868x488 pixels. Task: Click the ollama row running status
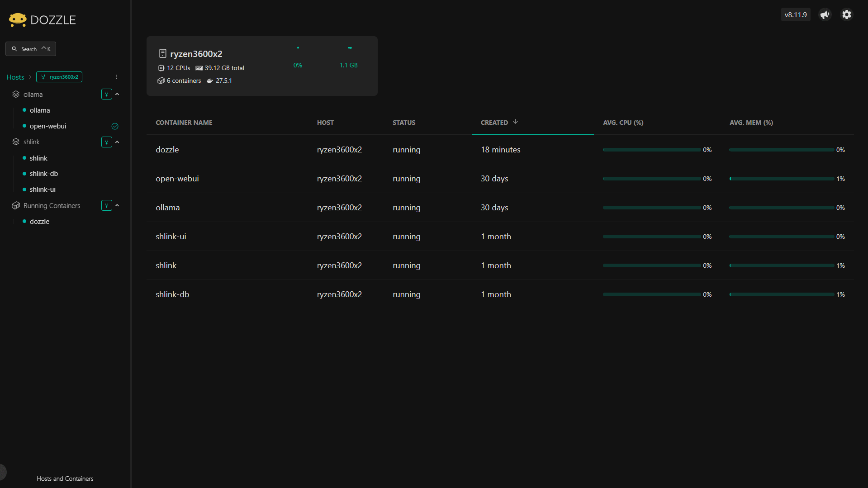tap(407, 208)
